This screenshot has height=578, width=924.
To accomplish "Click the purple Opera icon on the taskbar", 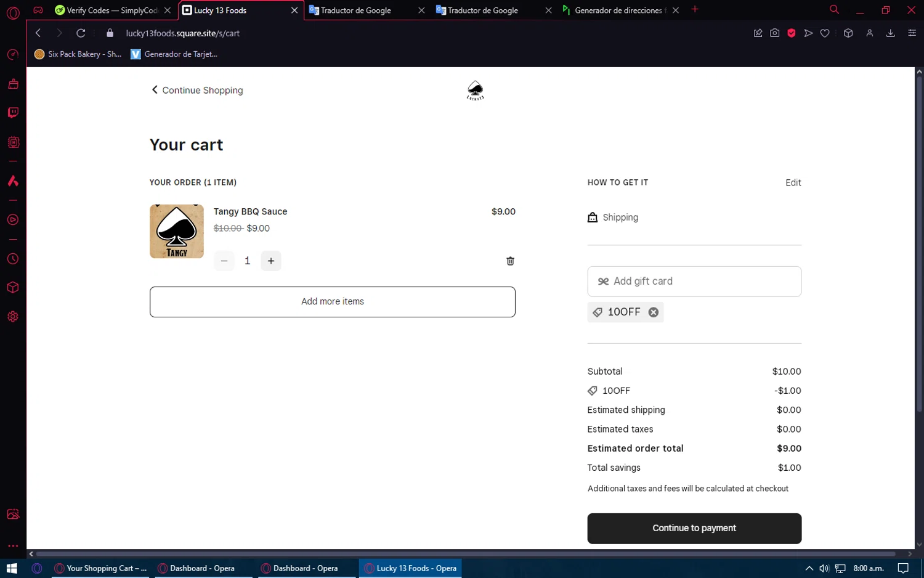I will (37, 568).
